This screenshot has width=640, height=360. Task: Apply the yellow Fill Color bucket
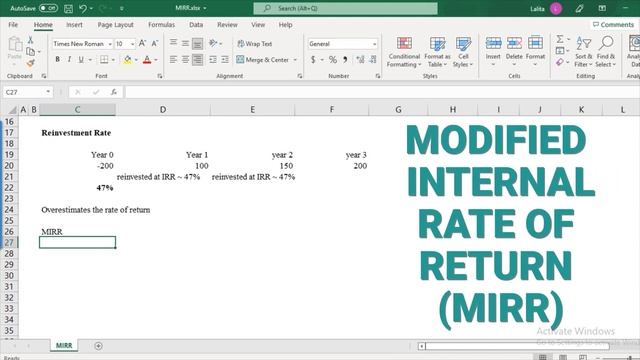pos(128,60)
